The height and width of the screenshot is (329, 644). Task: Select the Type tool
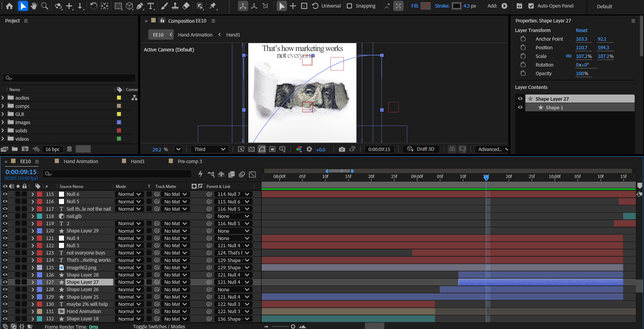click(150, 6)
